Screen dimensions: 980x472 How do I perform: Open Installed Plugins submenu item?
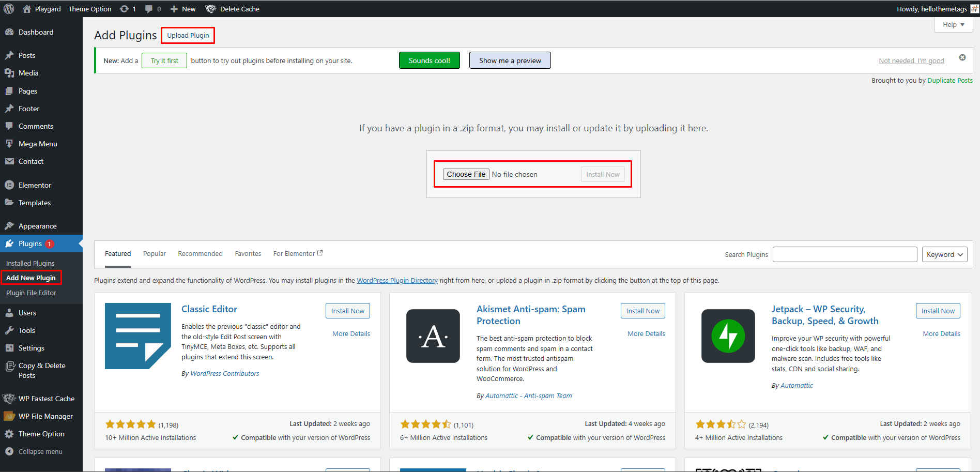pyautogui.click(x=30, y=263)
